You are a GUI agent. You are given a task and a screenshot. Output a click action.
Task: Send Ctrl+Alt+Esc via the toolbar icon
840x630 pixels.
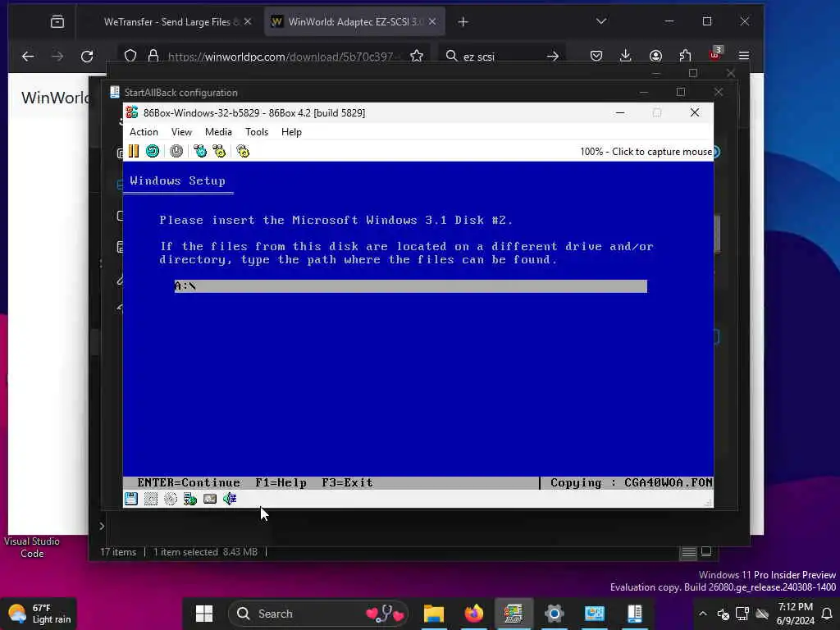(x=219, y=151)
